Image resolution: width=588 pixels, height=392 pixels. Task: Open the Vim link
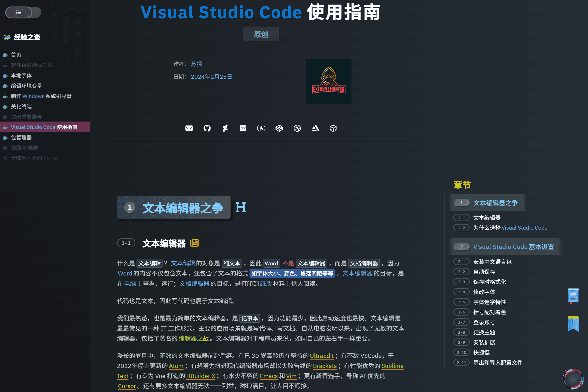pos(291,376)
